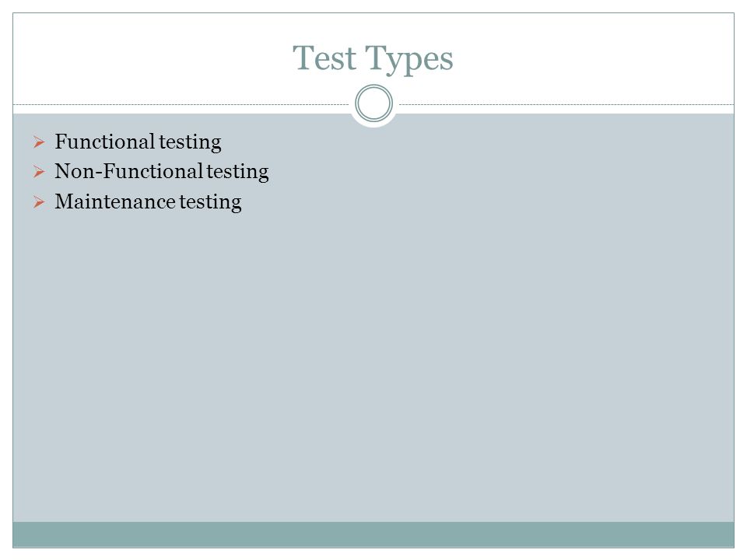Viewport: 747px width, 560px height.
Task: Select the 'Test Types' slide title
Action: (373, 58)
